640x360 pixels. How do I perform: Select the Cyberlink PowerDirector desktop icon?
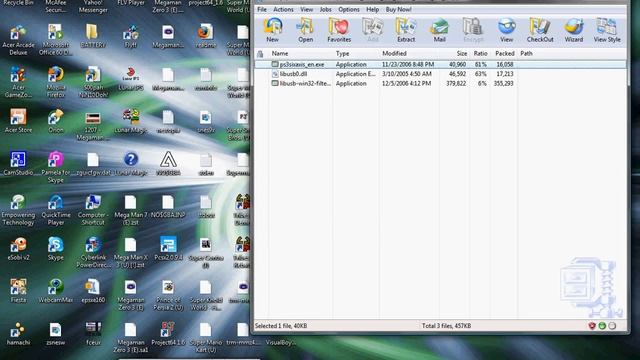pyautogui.click(x=93, y=252)
